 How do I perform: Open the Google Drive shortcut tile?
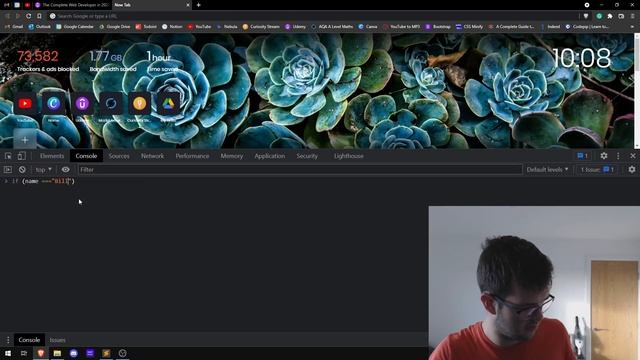coord(168,103)
